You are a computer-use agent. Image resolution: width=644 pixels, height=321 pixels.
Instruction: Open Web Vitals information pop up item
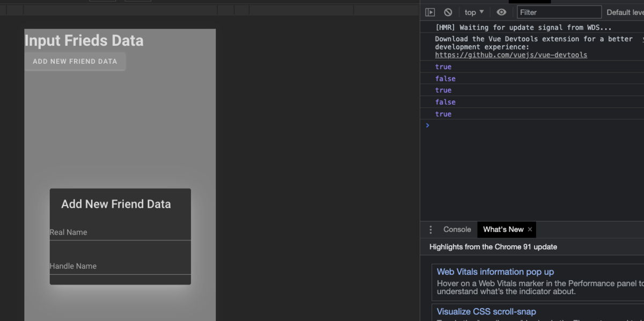[x=495, y=272]
